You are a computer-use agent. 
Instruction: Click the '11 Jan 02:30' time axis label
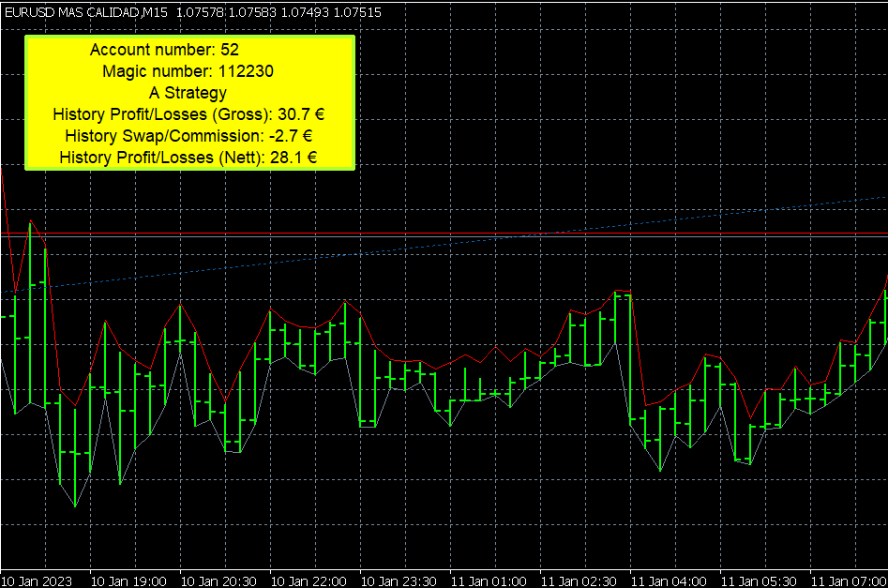[579, 581]
